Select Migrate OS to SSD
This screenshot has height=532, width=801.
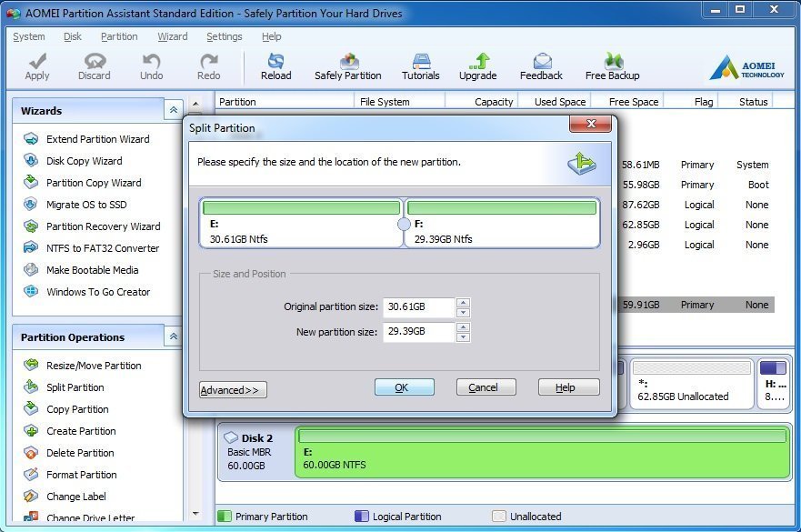click(x=75, y=205)
